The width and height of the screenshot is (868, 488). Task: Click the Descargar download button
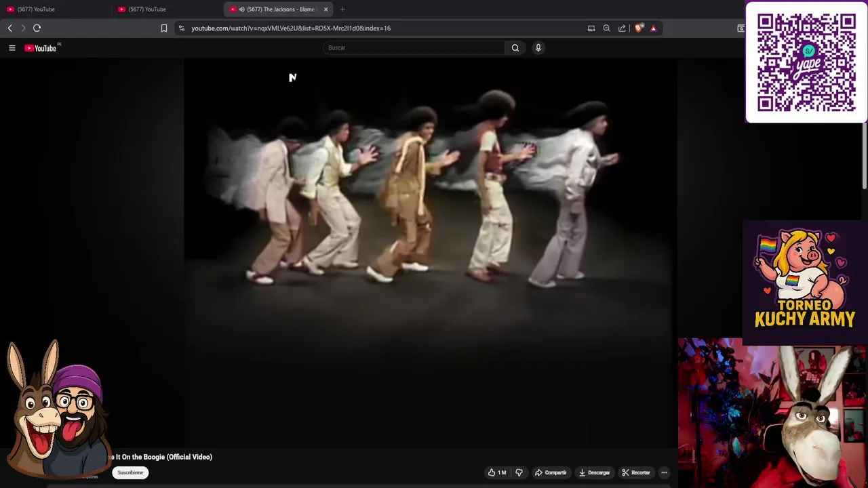click(595, 472)
